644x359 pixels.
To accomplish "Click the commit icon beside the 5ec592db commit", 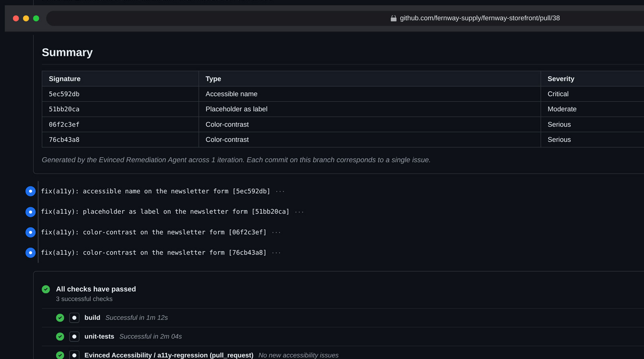I will (30, 191).
